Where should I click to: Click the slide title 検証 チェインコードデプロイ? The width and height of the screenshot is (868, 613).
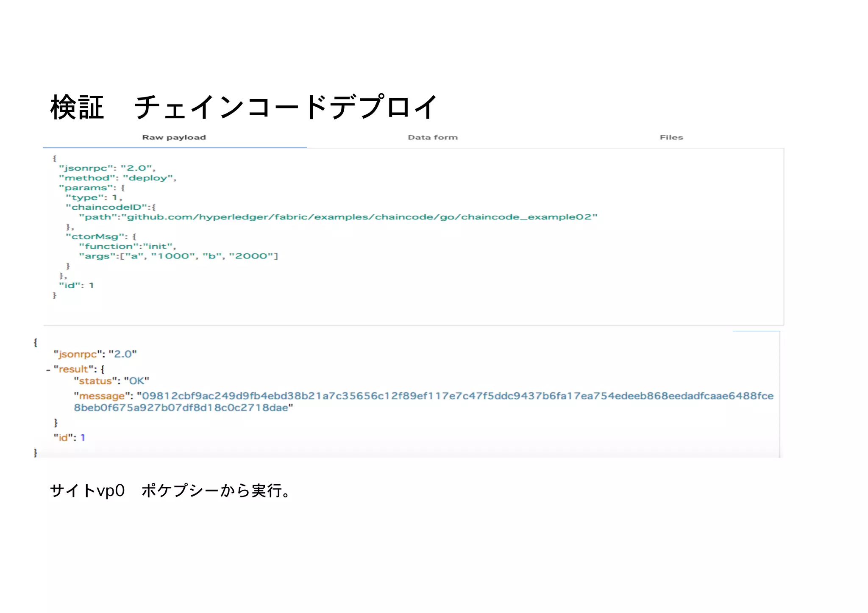[244, 107]
